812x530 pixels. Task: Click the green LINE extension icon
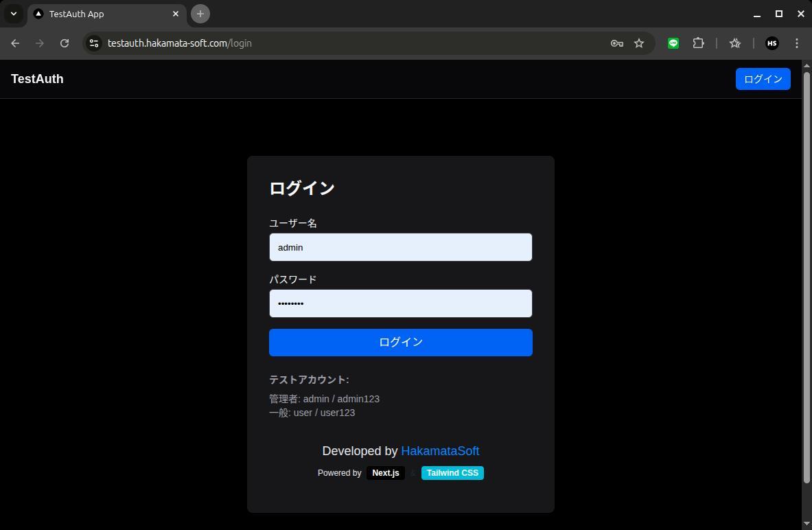673,43
